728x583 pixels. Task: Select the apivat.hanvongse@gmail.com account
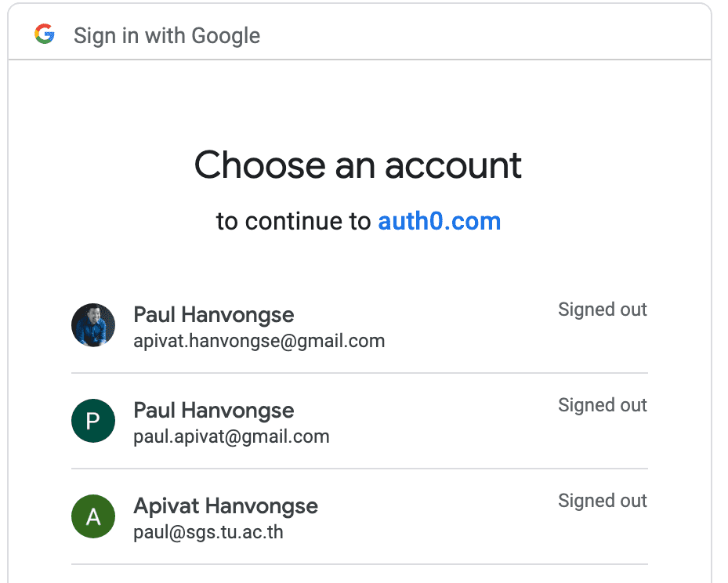(360, 325)
